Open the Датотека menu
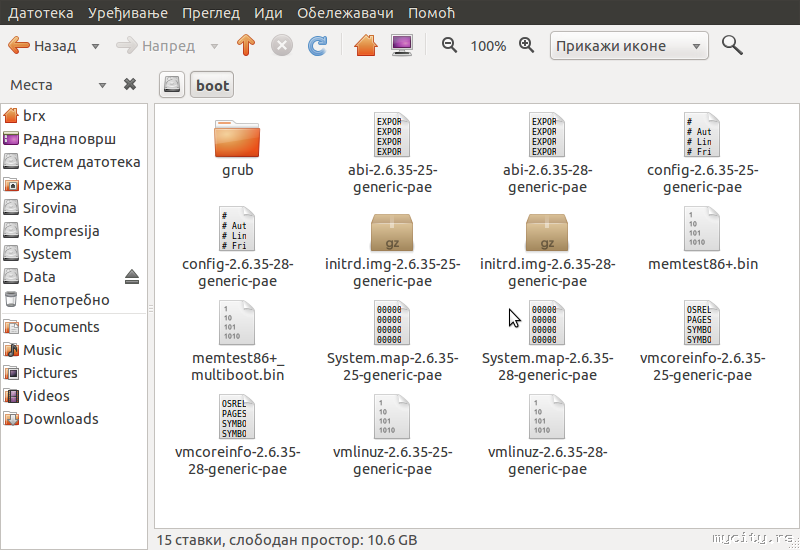This screenshot has height=550, width=800. (41, 13)
